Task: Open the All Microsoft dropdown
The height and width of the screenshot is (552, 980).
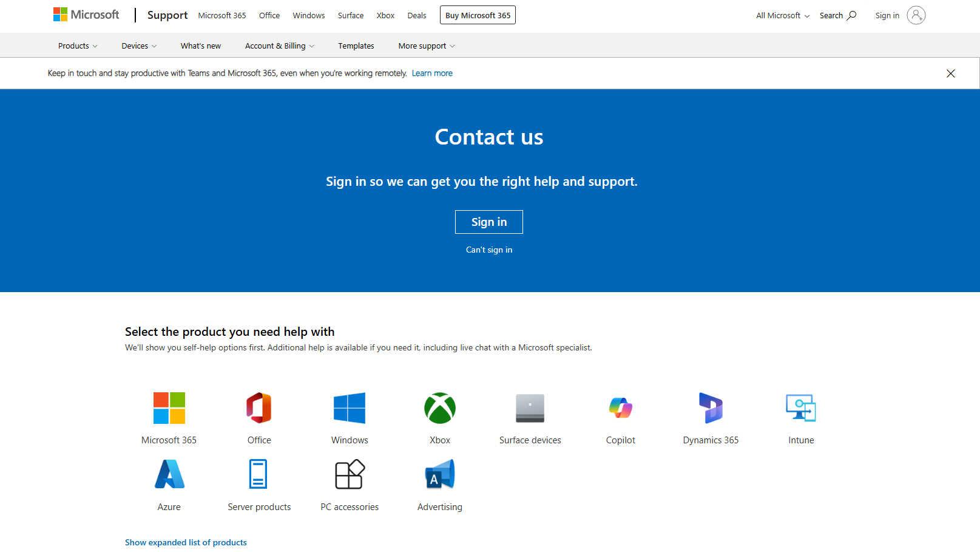Action: (783, 16)
